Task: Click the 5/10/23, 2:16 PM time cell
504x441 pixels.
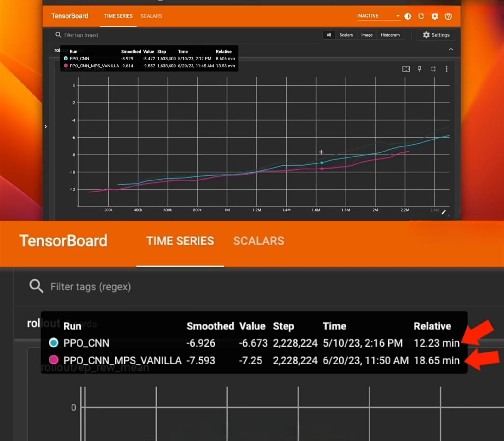Action: 363,343
